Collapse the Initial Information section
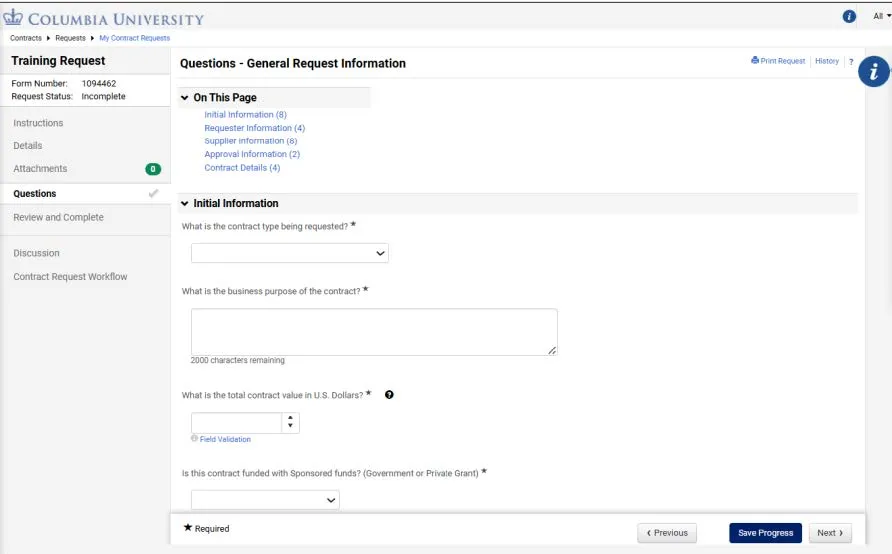Screen dimensions: 892x554 [184, 204]
